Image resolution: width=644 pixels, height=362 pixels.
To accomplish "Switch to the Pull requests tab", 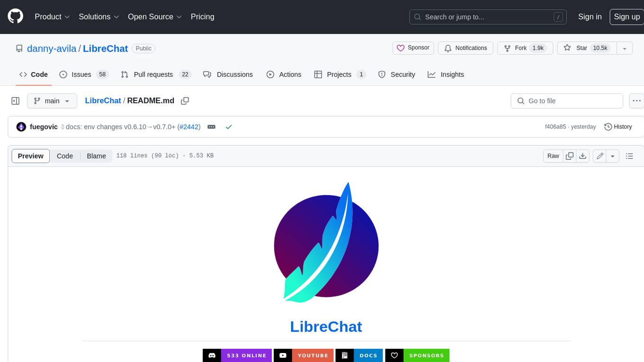I will coord(155,74).
